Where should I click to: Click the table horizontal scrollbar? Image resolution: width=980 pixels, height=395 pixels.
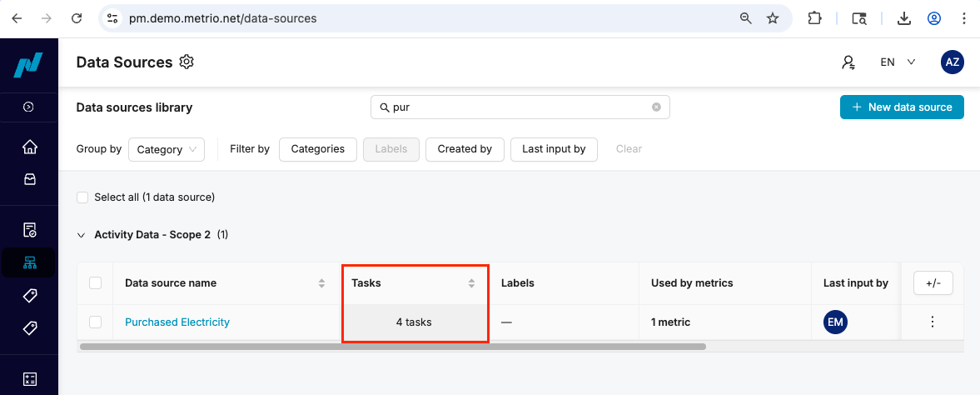(x=392, y=346)
